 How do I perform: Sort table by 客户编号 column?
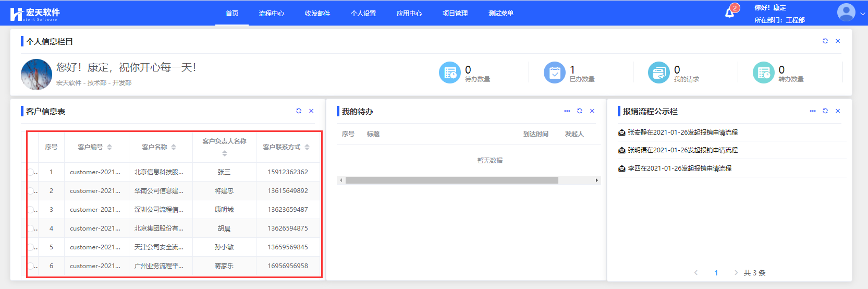click(x=109, y=147)
